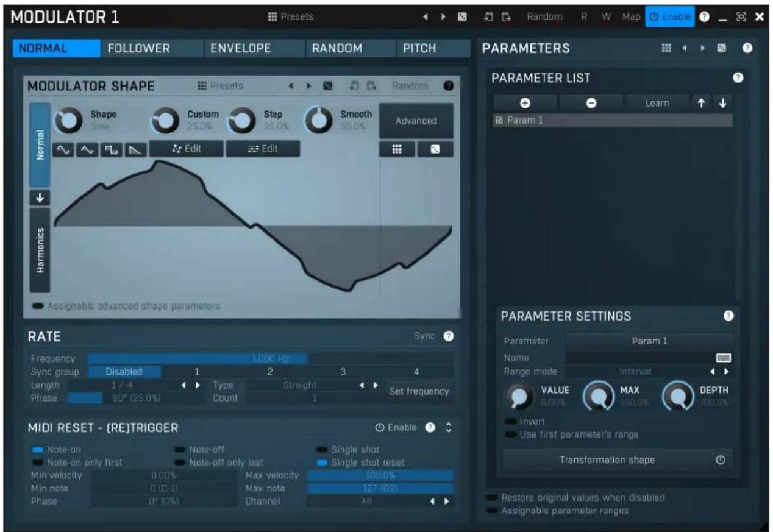The width and height of the screenshot is (773, 532).
Task: Select Param 1 row in parameter list
Action: (613, 121)
